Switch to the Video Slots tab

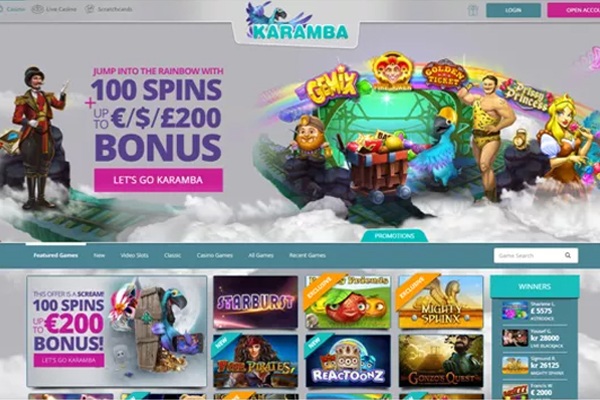coord(134,255)
